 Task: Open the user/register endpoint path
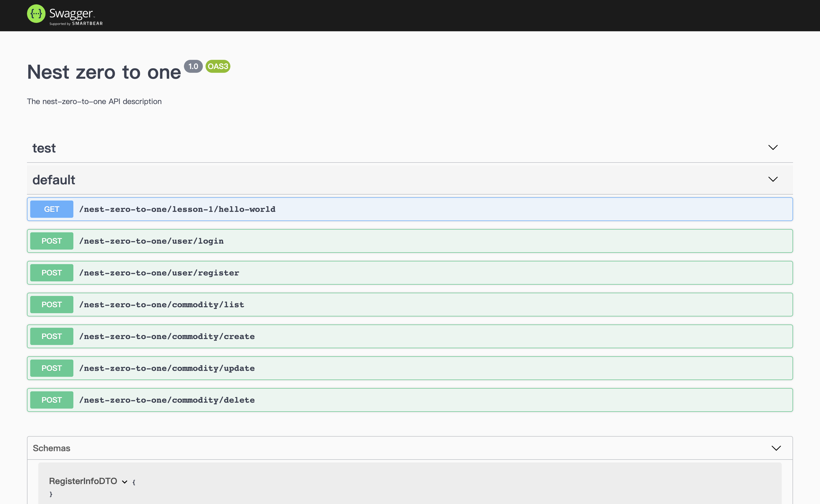click(159, 273)
